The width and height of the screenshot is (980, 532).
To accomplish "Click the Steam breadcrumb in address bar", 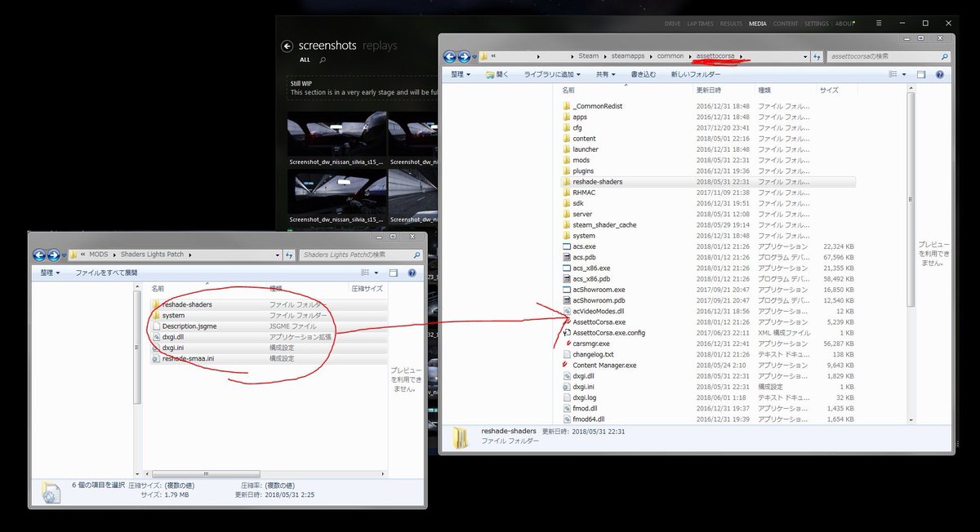I will 588,56.
